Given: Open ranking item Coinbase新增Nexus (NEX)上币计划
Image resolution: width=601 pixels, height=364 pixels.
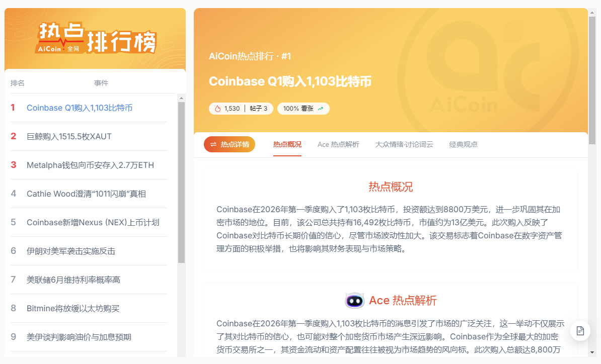Looking at the screenshot, I should click(x=89, y=223).
